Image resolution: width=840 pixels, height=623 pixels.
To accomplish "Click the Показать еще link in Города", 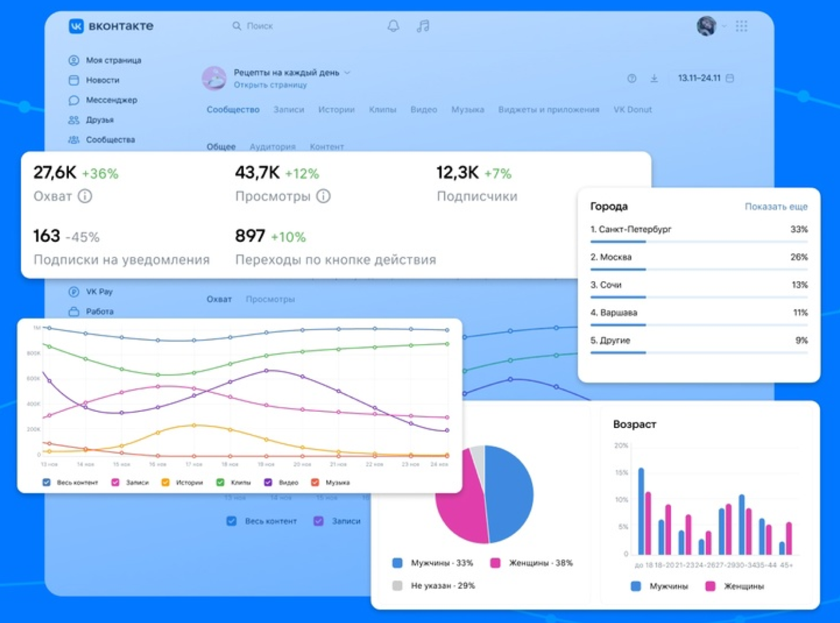I will tap(776, 206).
